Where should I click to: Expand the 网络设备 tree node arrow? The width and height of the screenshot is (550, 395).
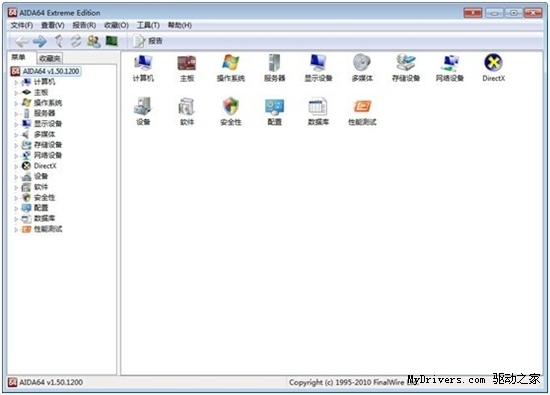pyautogui.click(x=16, y=156)
